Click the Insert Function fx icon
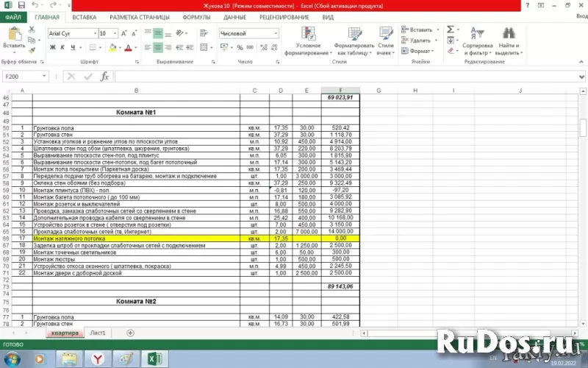This screenshot has height=368, width=588. pos(104,77)
